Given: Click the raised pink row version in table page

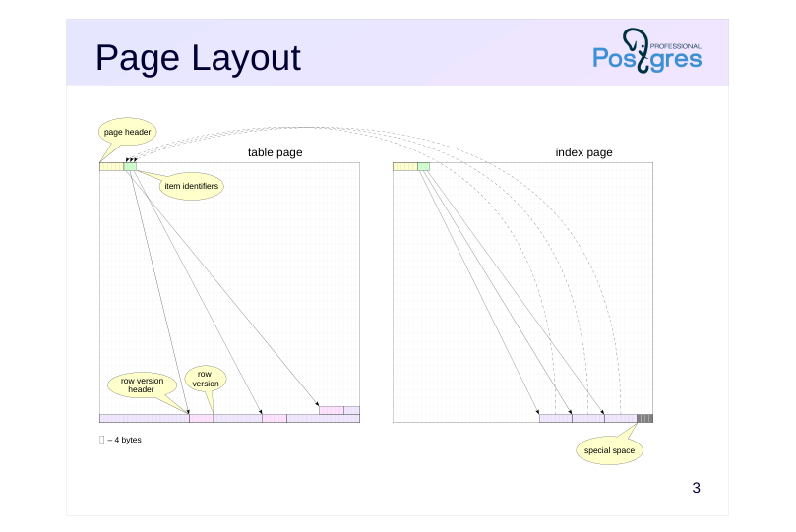Looking at the screenshot, I should pyautogui.click(x=332, y=410).
